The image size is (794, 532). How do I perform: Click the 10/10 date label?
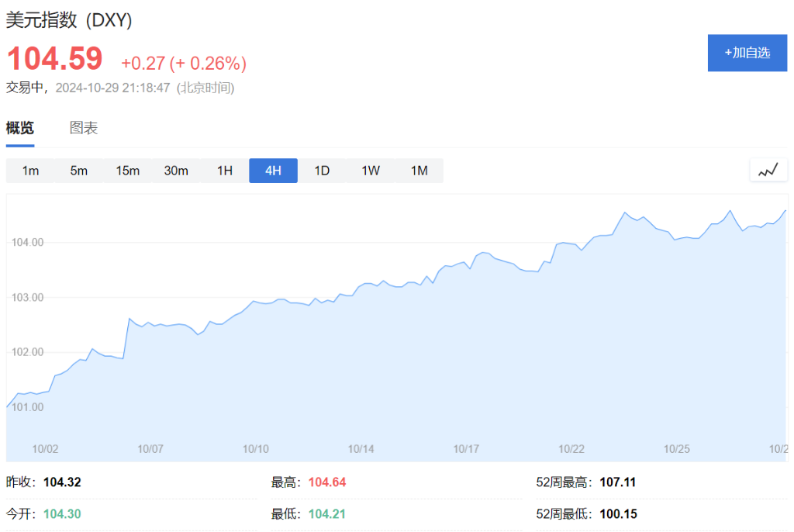pos(256,449)
